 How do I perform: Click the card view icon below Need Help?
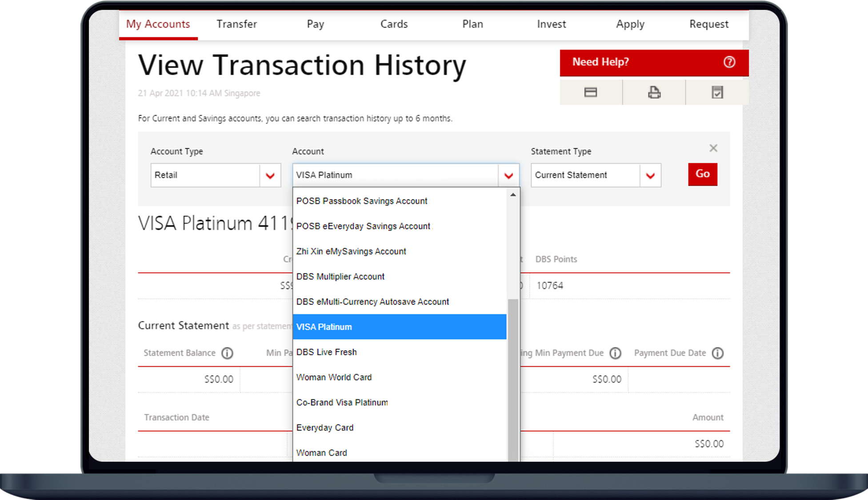coord(590,92)
